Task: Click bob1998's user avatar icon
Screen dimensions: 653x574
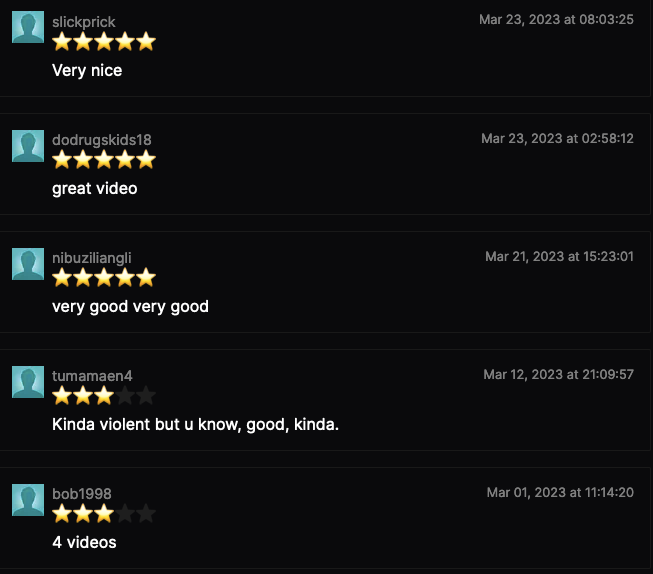Action: point(28,500)
